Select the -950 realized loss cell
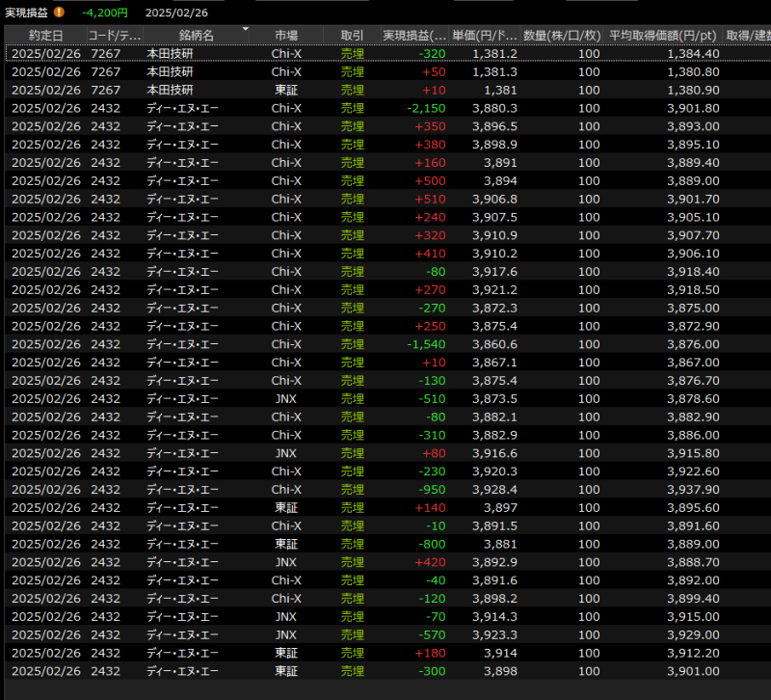Viewport: 771px width, 700px height. coord(432,490)
